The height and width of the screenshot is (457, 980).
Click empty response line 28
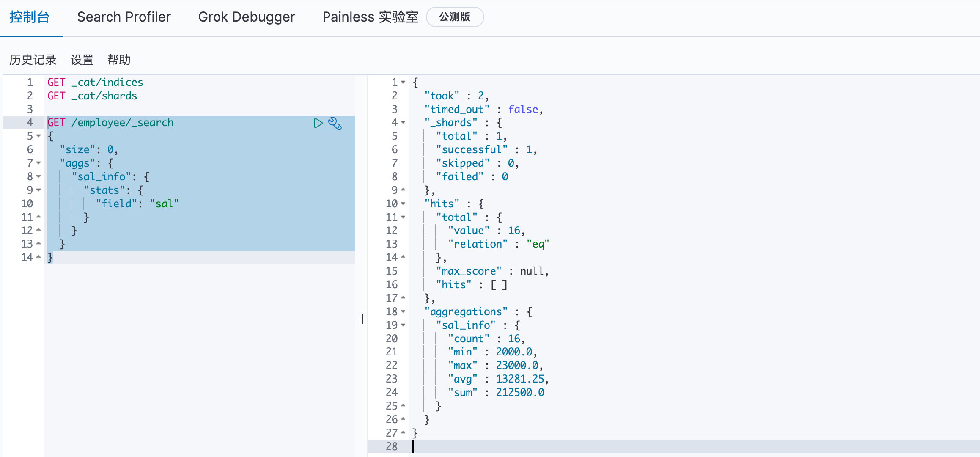[x=694, y=446]
